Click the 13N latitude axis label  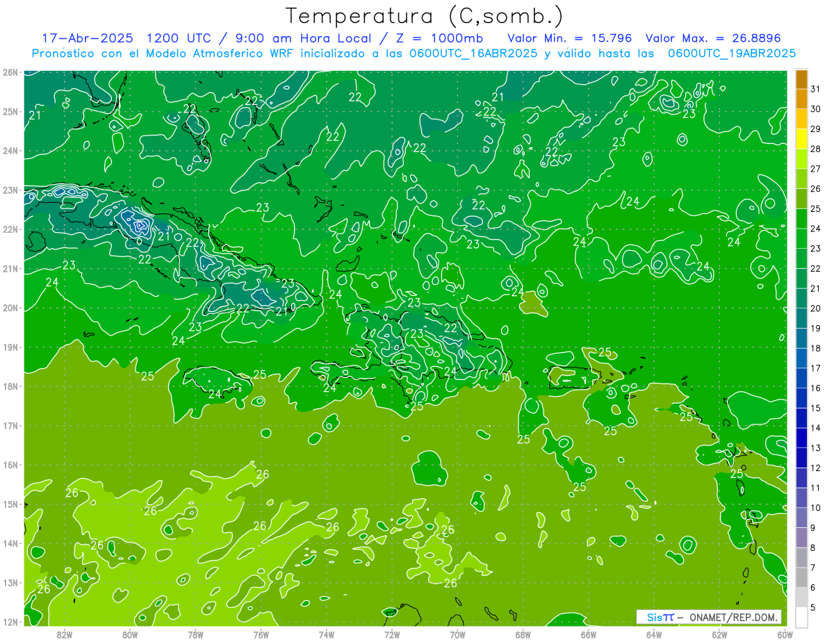click(10, 582)
